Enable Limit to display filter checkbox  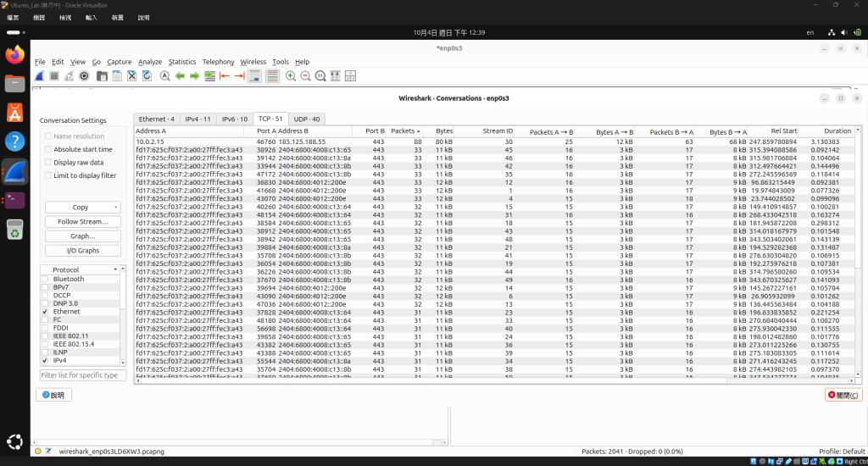(48, 175)
